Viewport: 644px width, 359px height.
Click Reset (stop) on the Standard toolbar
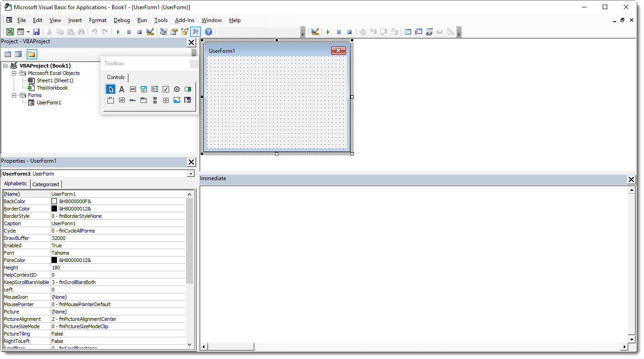[139, 32]
